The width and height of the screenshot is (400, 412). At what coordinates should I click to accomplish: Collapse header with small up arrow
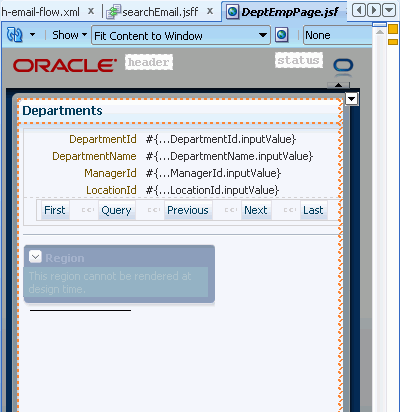click(x=338, y=85)
